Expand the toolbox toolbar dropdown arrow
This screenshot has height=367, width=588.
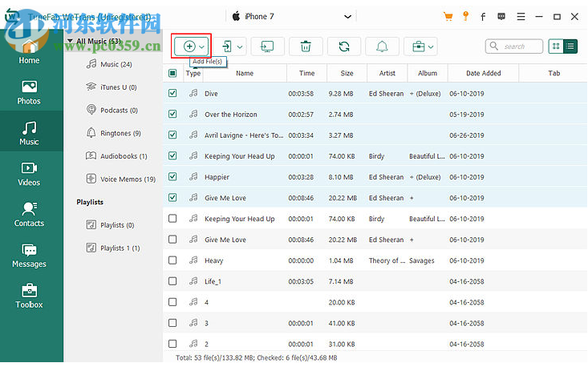coord(431,46)
